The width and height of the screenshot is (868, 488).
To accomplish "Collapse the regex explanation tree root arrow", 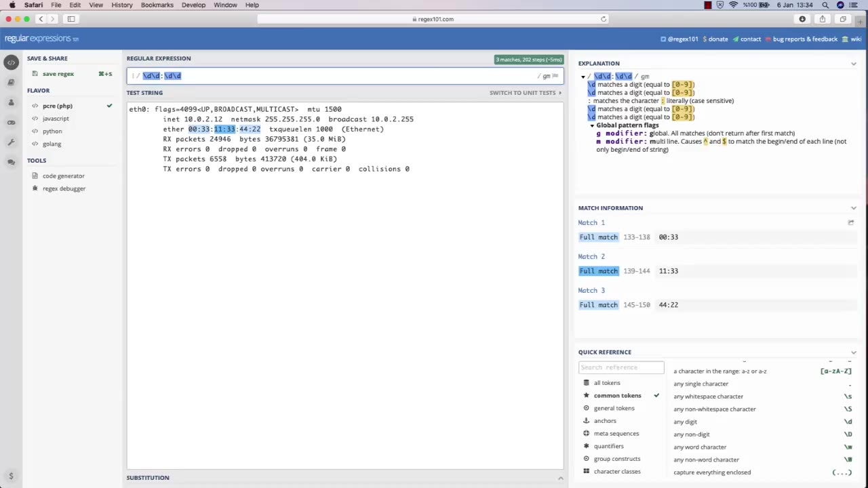I will coord(583,77).
